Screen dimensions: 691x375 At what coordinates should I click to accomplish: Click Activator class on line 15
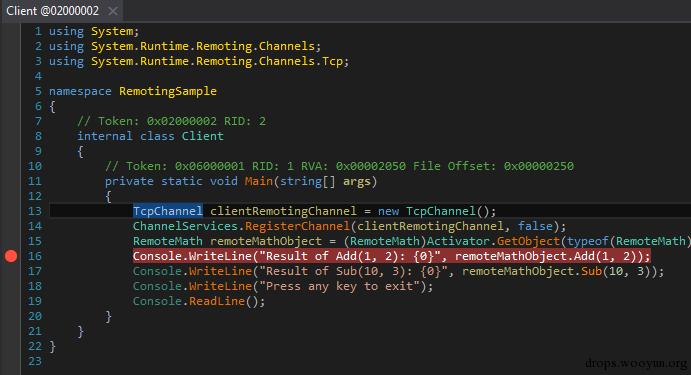coord(458,241)
